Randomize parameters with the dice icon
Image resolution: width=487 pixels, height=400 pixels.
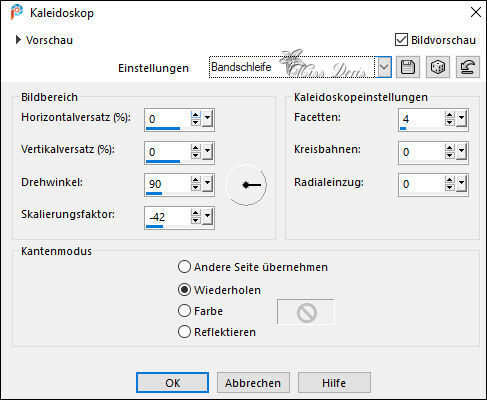pos(437,67)
